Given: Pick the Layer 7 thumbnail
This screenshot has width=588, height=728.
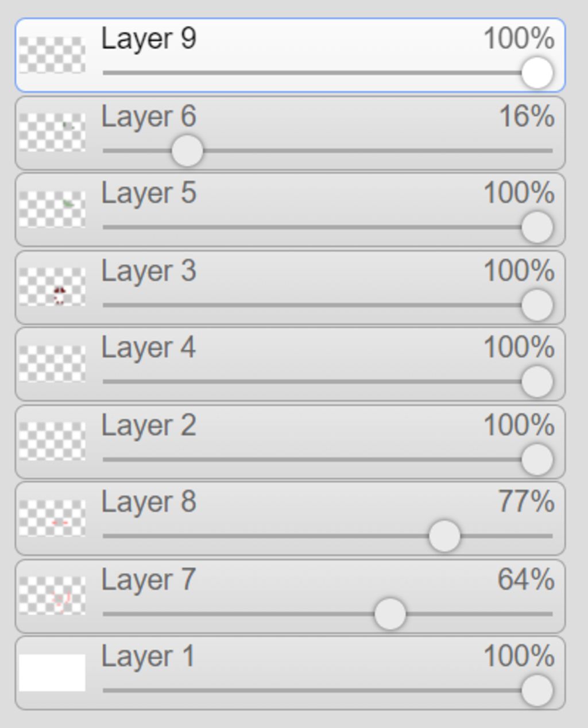Looking at the screenshot, I should click(52, 596).
